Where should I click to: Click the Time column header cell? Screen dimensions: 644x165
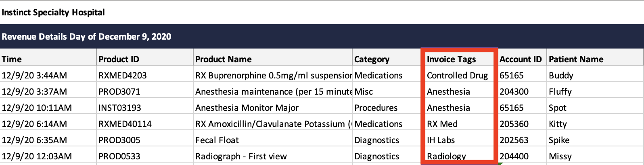tap(48, 59)
